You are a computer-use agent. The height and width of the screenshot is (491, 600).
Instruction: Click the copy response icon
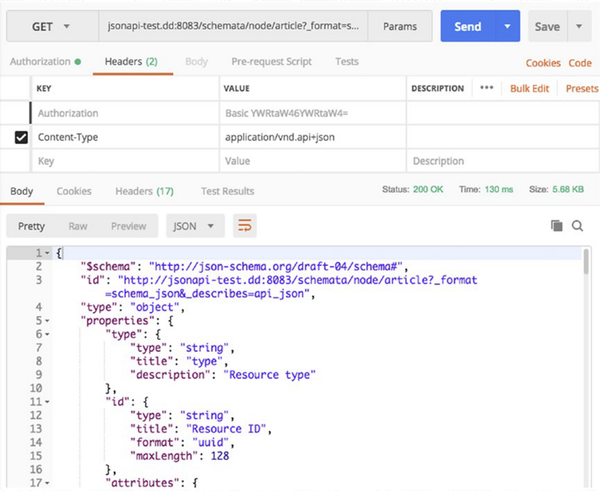tap(557, 226)
